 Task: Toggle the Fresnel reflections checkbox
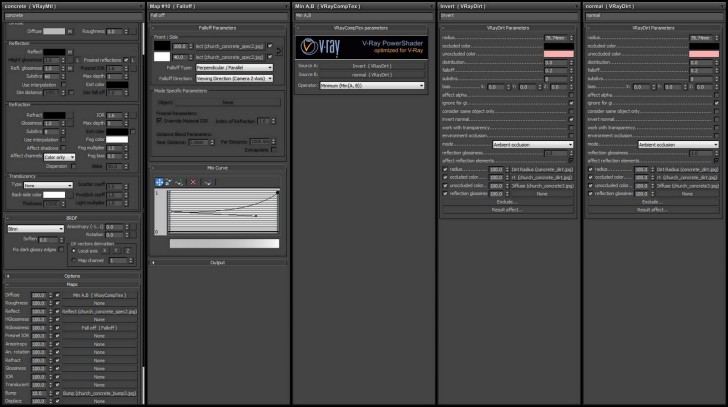pos(126,60)
